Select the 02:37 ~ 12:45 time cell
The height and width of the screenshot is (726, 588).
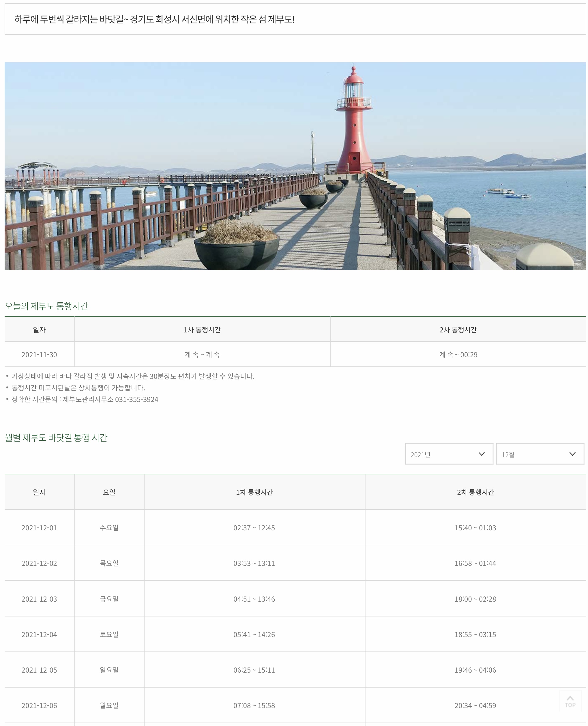(254, 528)
